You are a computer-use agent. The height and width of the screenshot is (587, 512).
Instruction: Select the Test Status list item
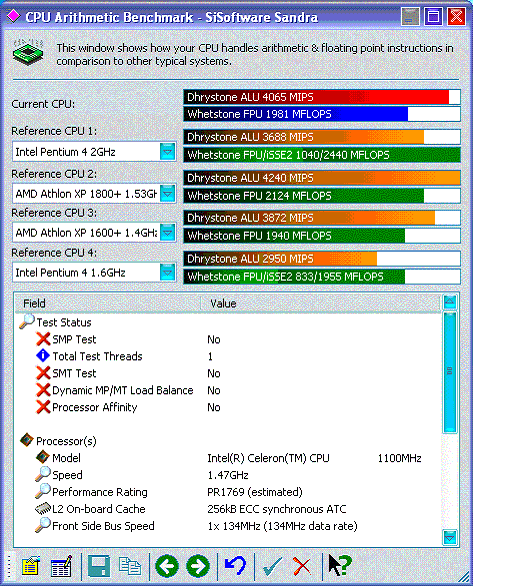click(x=64, y=322)
